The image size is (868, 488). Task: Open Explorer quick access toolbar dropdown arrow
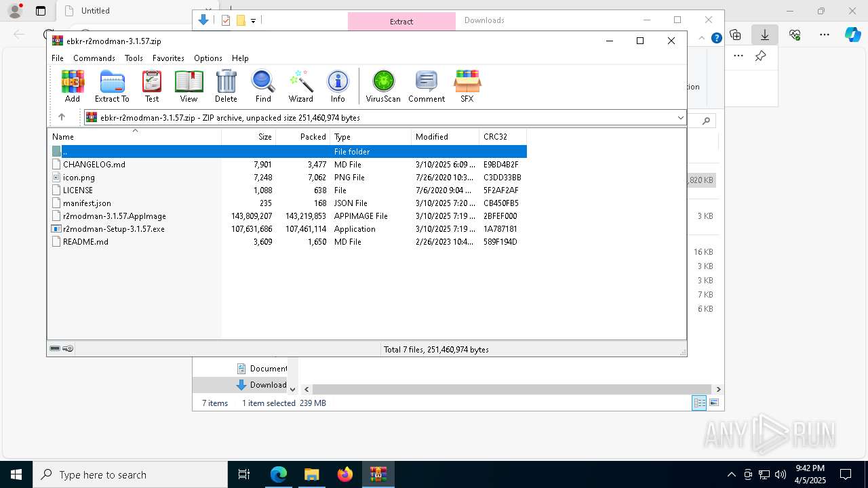click(x=253, y=21)
